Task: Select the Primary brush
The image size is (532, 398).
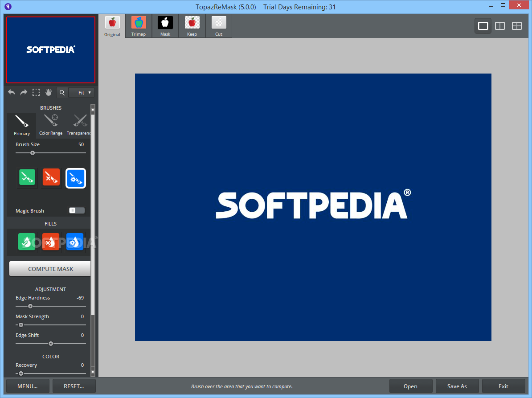Action: [22, 125]
